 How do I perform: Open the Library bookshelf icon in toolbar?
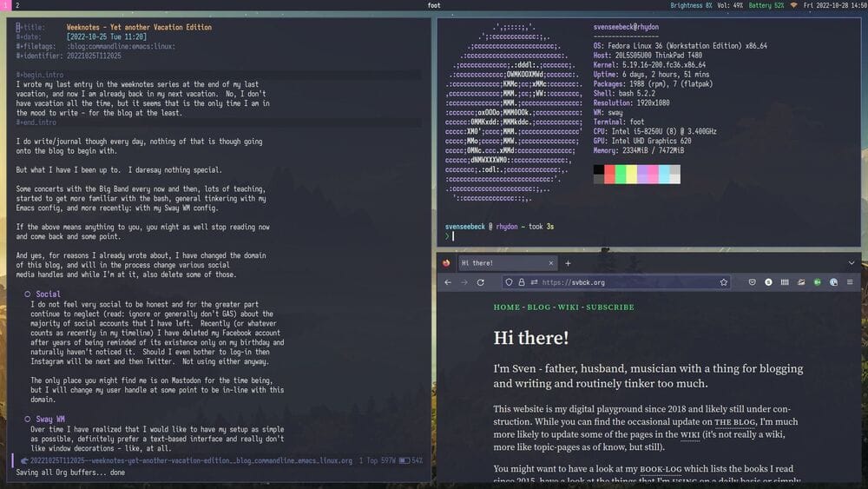pos(786,282)
